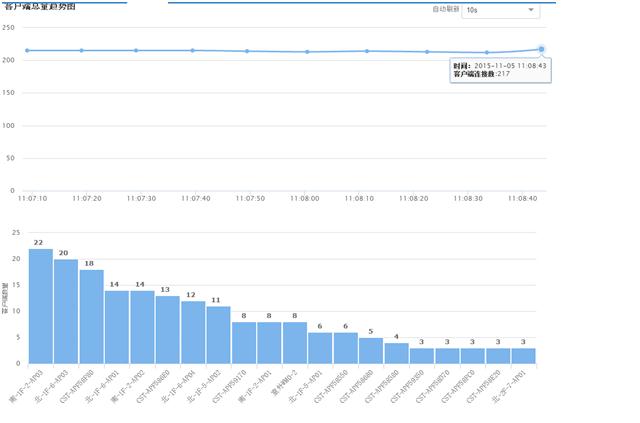Select the bar labeled 13
Image resolution: width=640 pixels, height=423 pixels.
click(x=168, y=330)
